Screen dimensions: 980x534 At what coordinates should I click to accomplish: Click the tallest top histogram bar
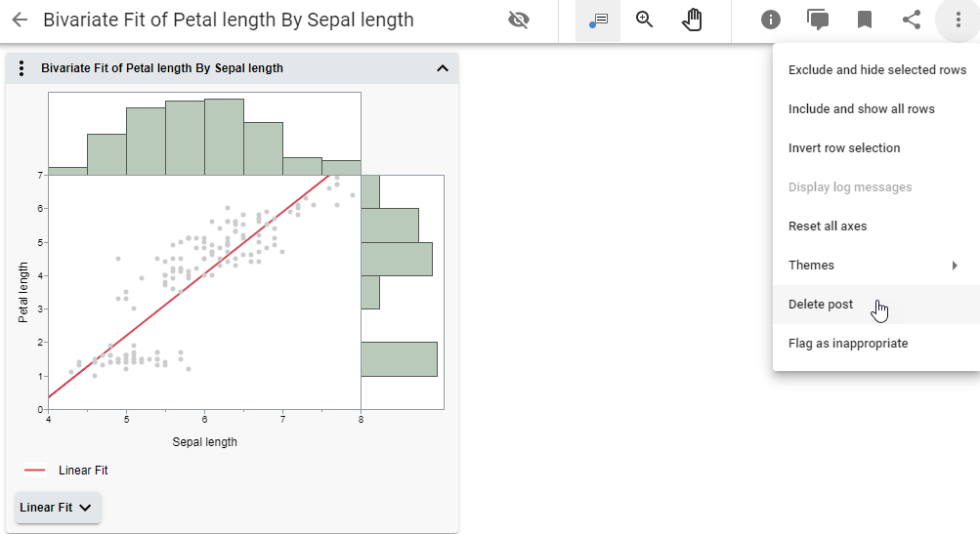click(224, 137)
